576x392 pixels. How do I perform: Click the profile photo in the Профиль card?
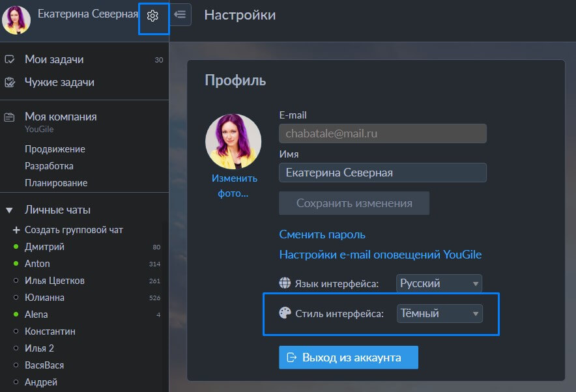233,141
